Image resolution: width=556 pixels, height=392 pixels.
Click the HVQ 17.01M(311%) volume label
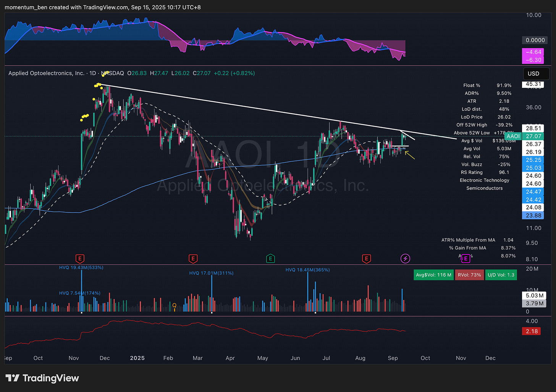212,273
